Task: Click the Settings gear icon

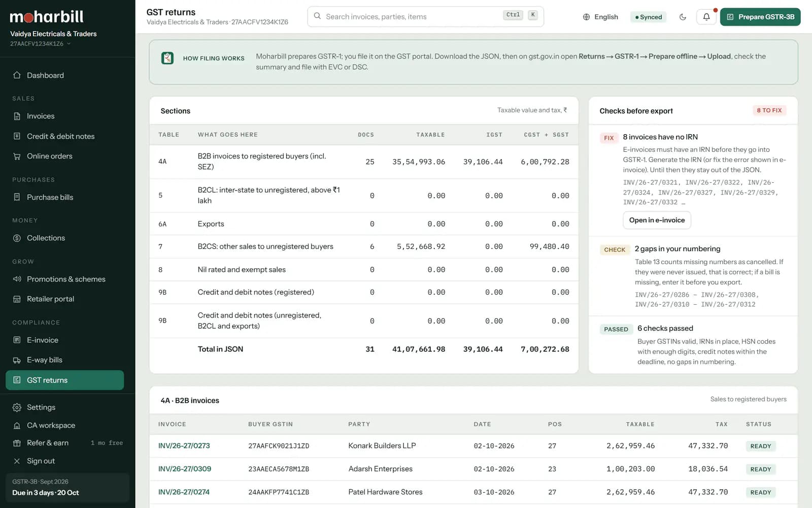Action: coord(17,407)
